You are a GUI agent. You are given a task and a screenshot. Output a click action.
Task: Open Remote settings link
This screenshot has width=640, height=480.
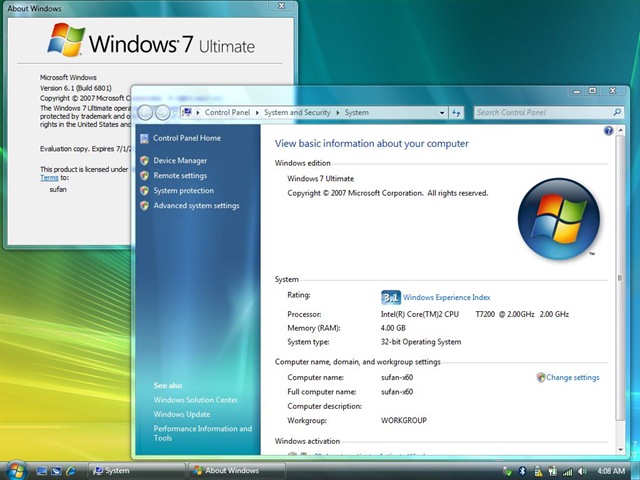coord(180,176)
